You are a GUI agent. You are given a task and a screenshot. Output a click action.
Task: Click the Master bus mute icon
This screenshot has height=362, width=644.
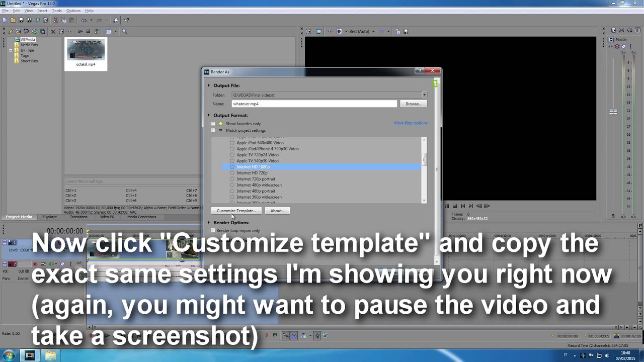[x=624, y=46]
